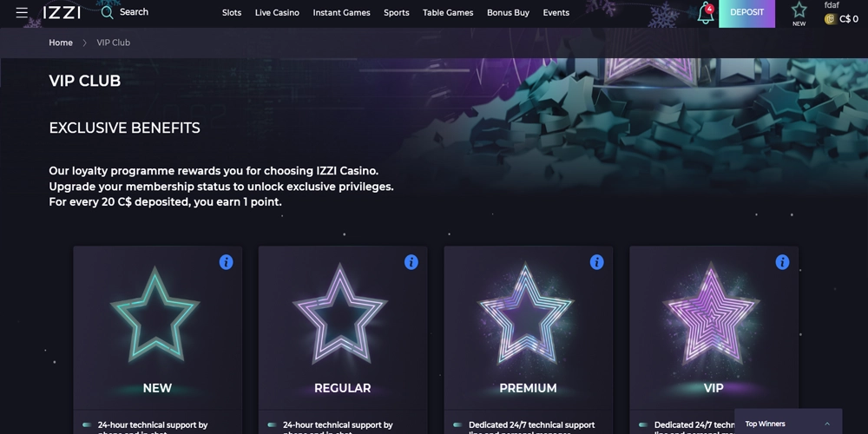This screenshot has height=434, width=868.
Task: View info for the VIP tier card
Action: (782, 262)
